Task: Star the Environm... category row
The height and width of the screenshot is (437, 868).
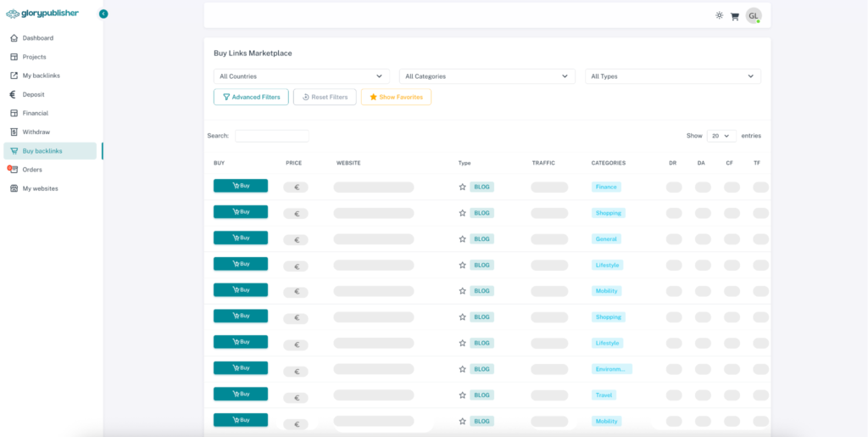Action: [463, 369]
